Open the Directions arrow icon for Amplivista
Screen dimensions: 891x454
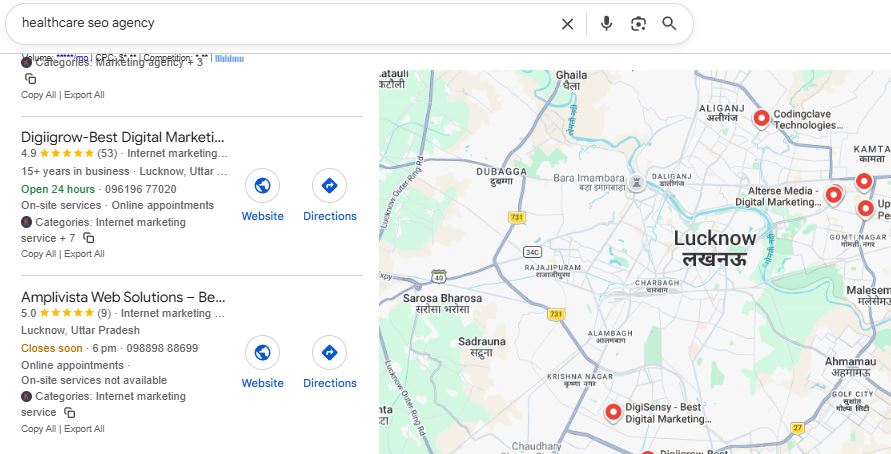click(330, 352)
